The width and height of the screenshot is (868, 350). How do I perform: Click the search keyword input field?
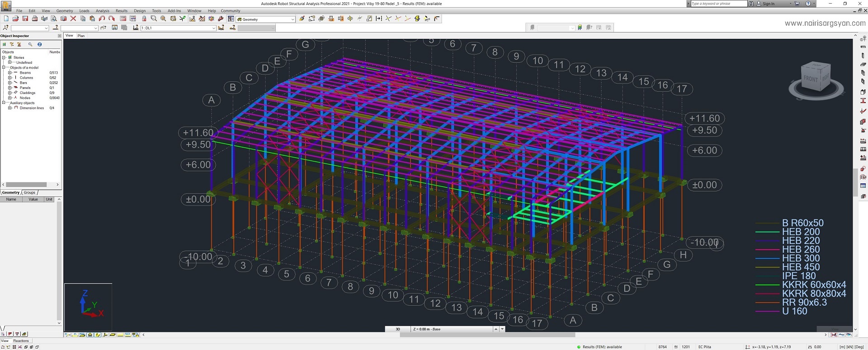click(x=719, y=4)
